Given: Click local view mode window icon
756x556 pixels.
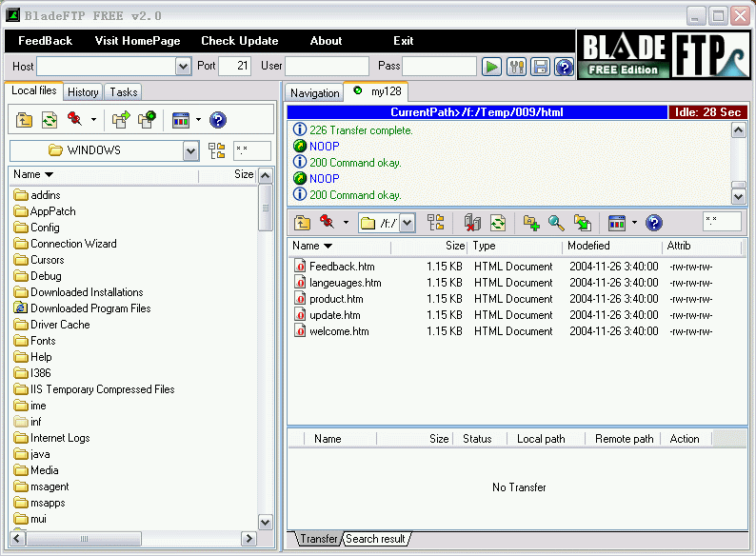Looking at the screenshot, I should 181,120.
